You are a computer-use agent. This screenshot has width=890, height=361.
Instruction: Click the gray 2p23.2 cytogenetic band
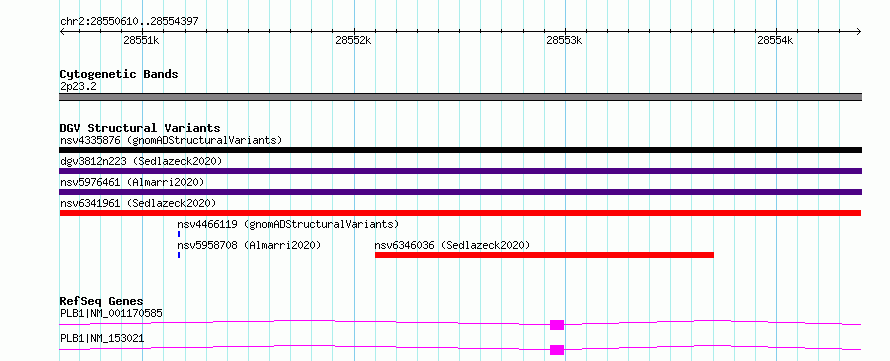460,97
